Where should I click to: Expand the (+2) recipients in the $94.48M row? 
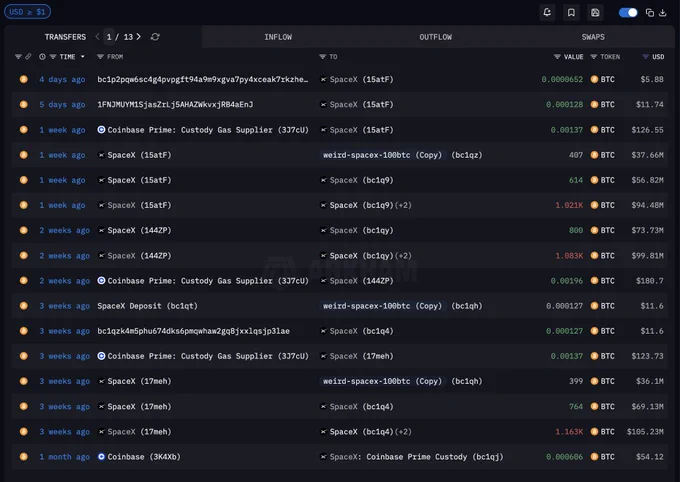pyautogui.click(x=403, y=205)
